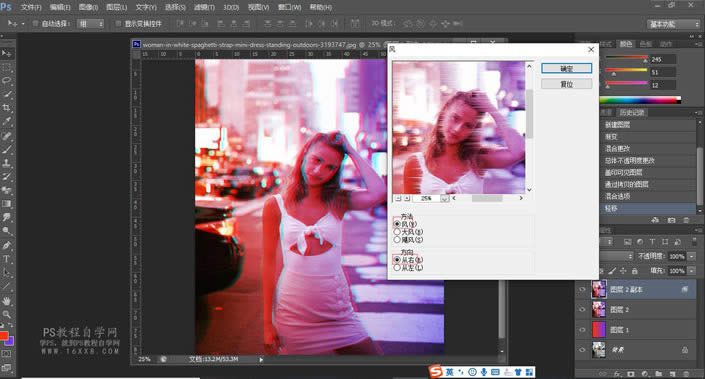The image size is (705, 379).
Task: Click the foreground red color swatch
Action: pyautogui.click(x=4, y=335)
